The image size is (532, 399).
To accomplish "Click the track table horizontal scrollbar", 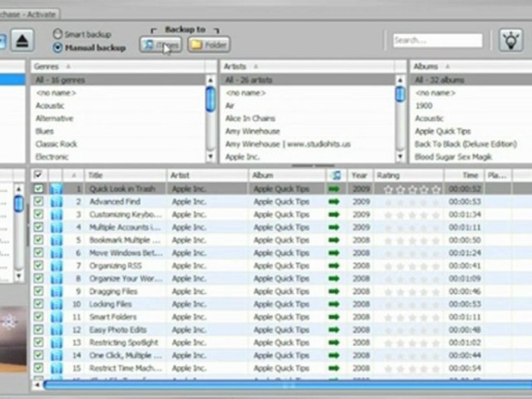I will [288, 385].
